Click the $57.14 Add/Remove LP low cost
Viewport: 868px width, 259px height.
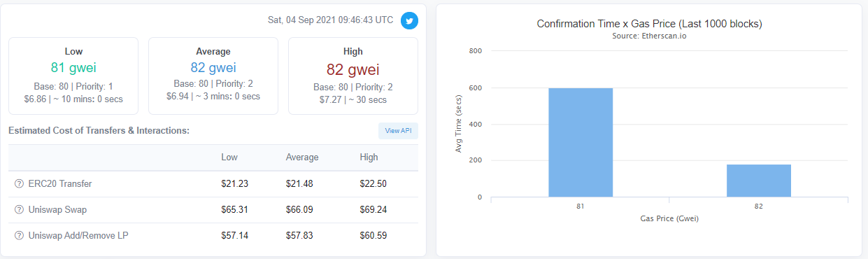click(x=234, y=235)
